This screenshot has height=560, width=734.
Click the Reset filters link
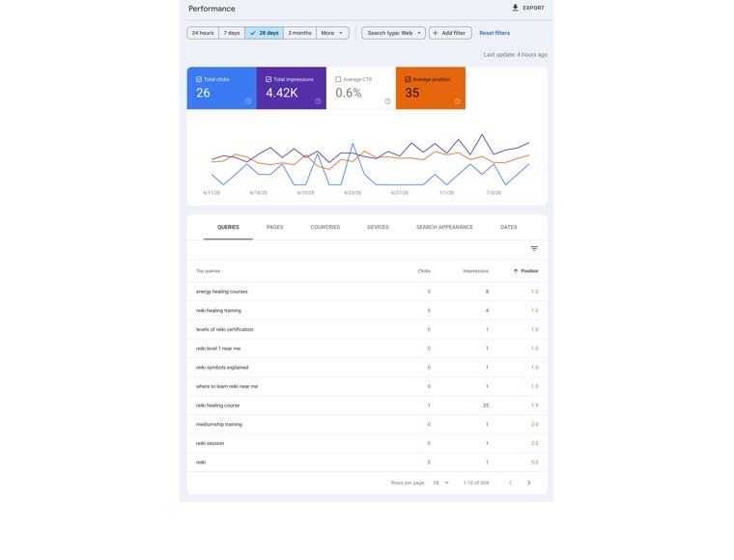click(494, 33)
